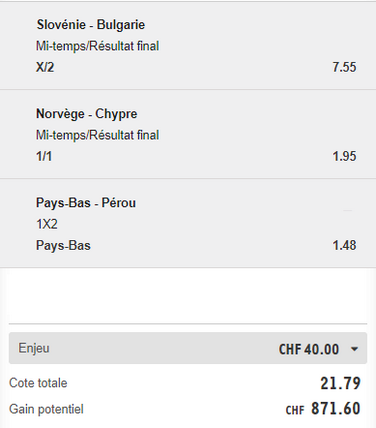This screenshot has height=428, width=376.
Task: Click the Enjeu stake field
Action: click(x=188, y=348)
